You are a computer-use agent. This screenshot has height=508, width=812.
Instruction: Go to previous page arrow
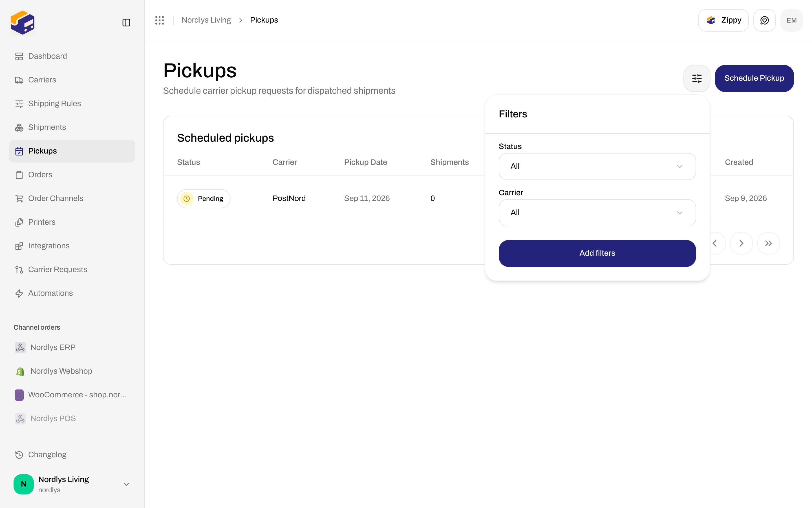[714, 243]
